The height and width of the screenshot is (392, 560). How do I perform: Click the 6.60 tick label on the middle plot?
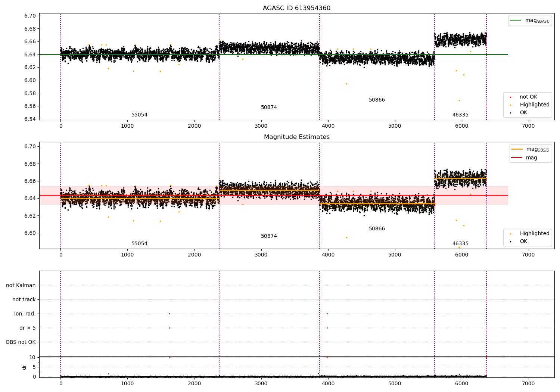pyautogui.click(x=31, y=233)
